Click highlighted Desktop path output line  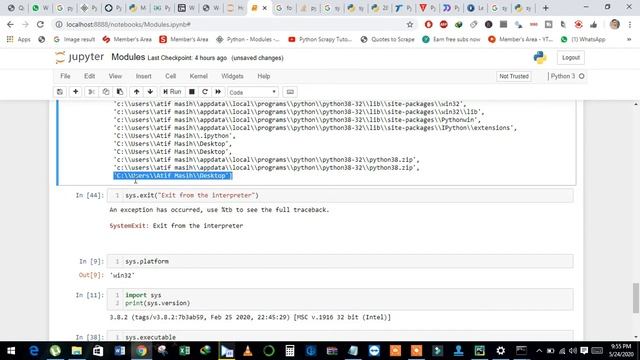[x=173, y=176]
